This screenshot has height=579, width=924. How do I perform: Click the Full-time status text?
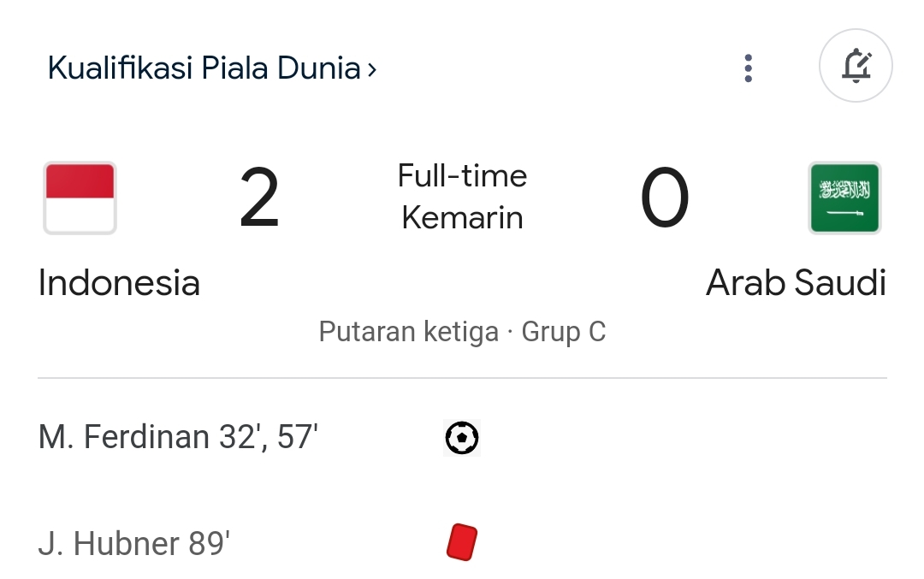tap(462, 176)
